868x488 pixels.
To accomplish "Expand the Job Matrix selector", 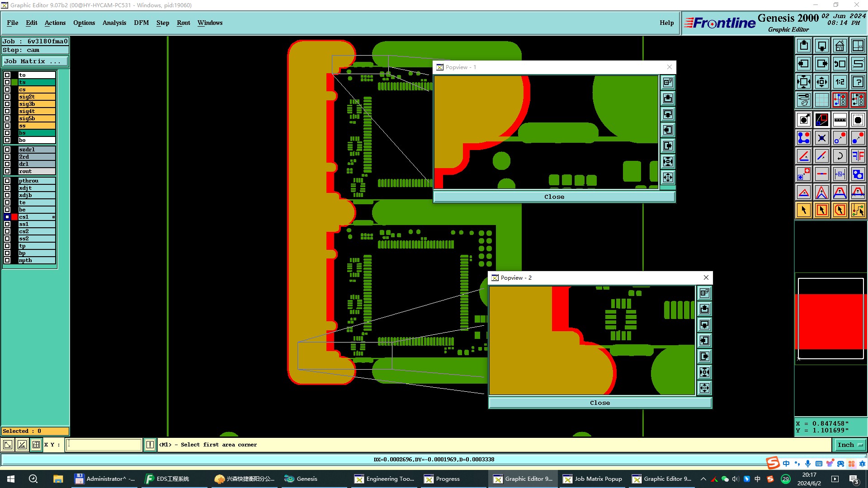I will point(35,61).
